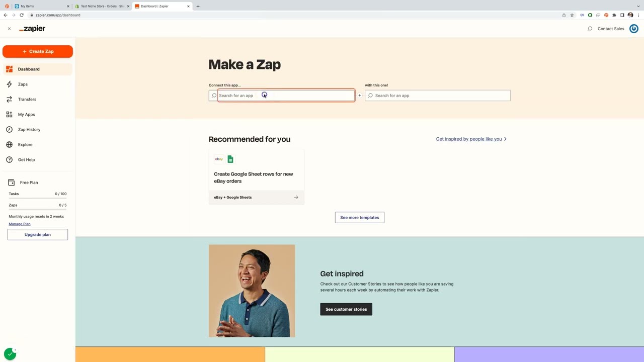Click the Create Zap button
Image resolution: width=644 pixels, height=362 pixels.
pyautogui.click(x=38, y=51)
